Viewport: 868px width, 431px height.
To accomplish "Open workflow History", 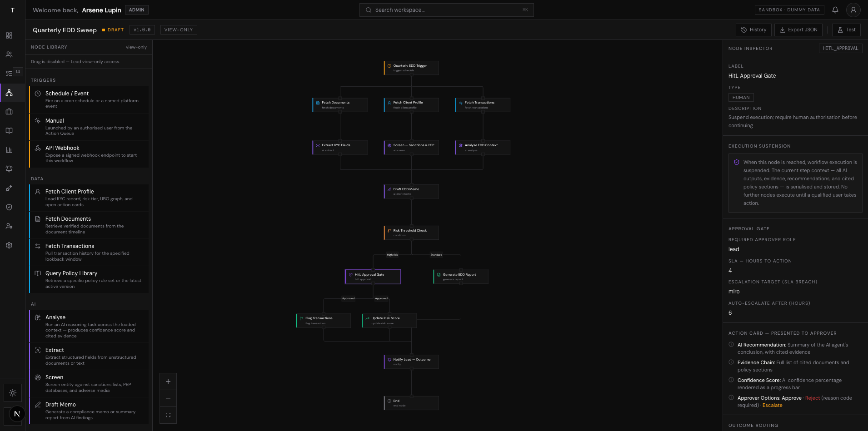I will (753, 30).
